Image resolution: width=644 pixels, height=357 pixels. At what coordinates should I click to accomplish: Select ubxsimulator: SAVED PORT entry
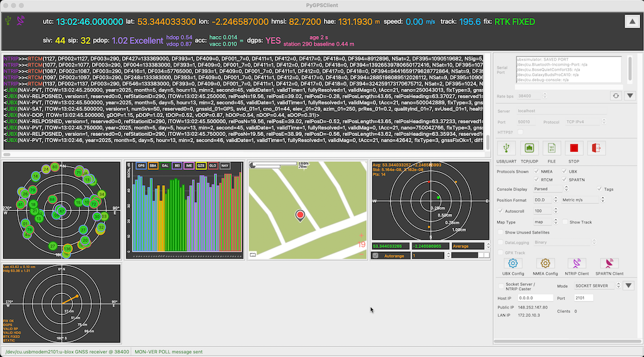click(x=544, y=60)
